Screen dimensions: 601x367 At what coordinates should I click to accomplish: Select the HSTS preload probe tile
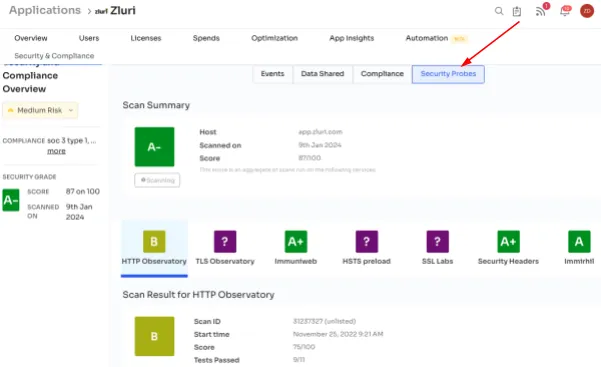click(366, 248)
